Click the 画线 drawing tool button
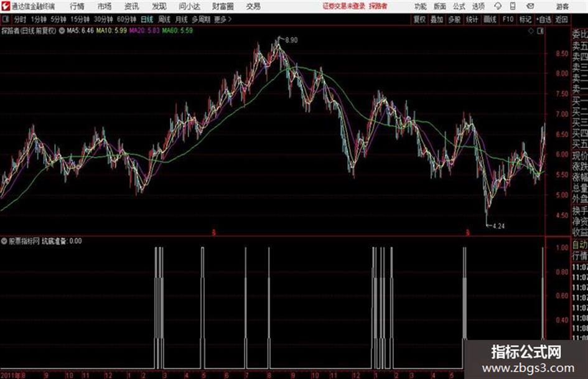588x379 pixels. point(490,19)
